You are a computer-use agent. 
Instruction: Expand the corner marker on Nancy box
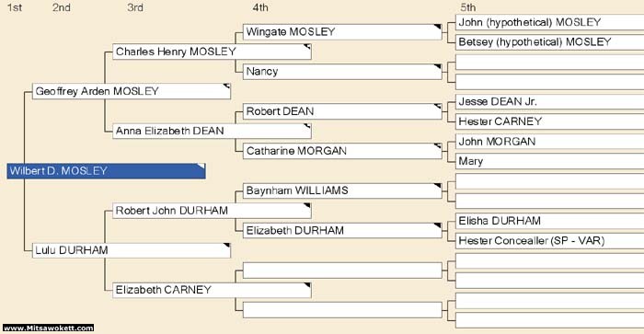pos(437,66)
